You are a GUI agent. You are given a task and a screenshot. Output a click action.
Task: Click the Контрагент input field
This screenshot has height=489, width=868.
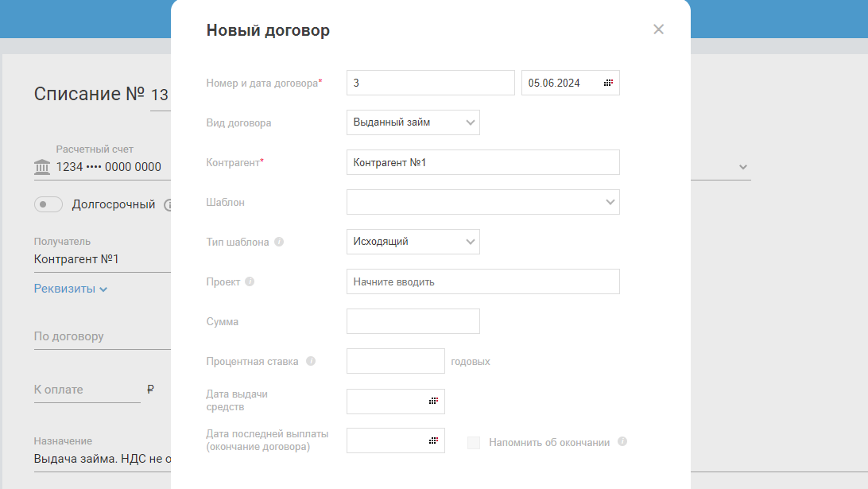(482, 162)
